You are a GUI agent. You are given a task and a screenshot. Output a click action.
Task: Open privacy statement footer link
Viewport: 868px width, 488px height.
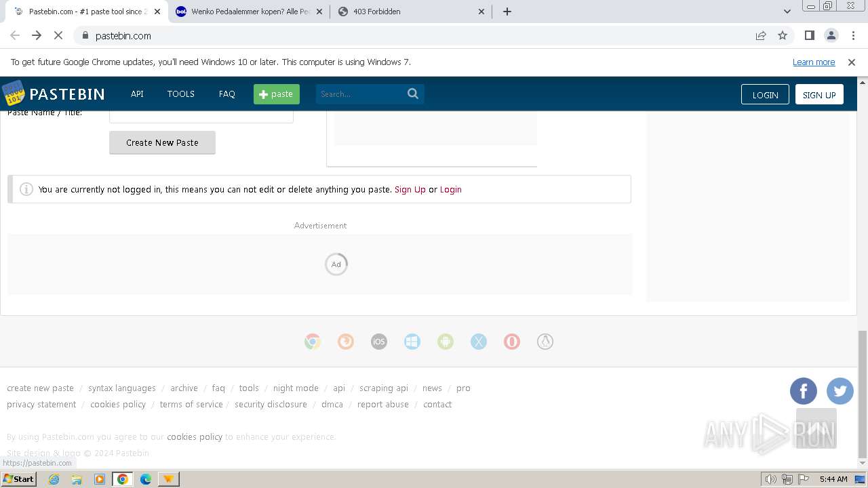coord(41,404)
